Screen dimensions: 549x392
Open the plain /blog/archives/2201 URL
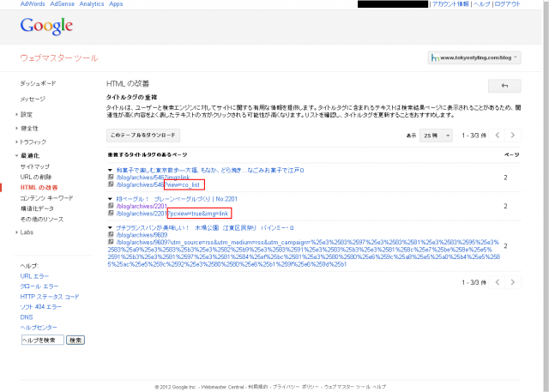tap(142, 206)
